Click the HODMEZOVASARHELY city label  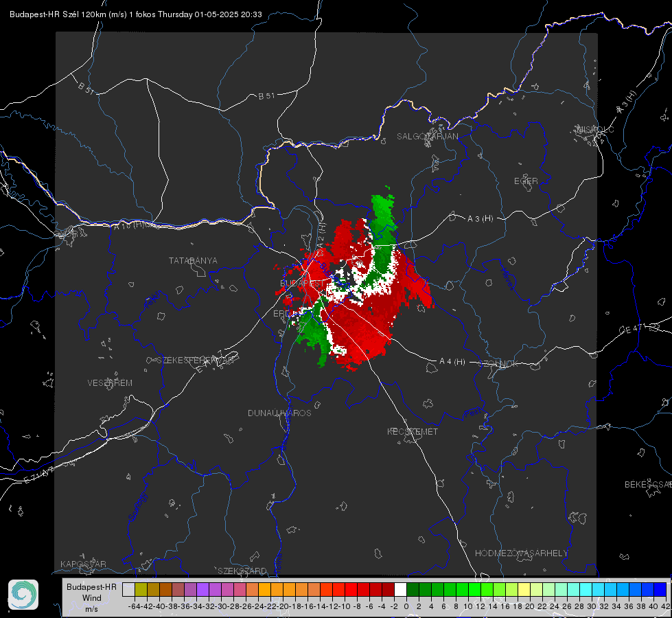(x=521, y=553)
